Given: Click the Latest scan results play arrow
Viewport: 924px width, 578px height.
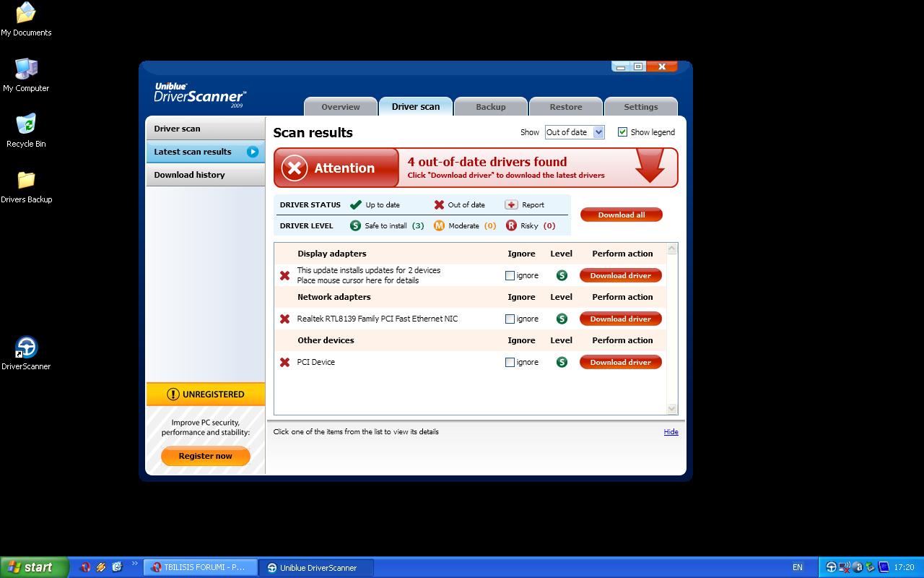Looking at the screenshot, I should 253,152.
